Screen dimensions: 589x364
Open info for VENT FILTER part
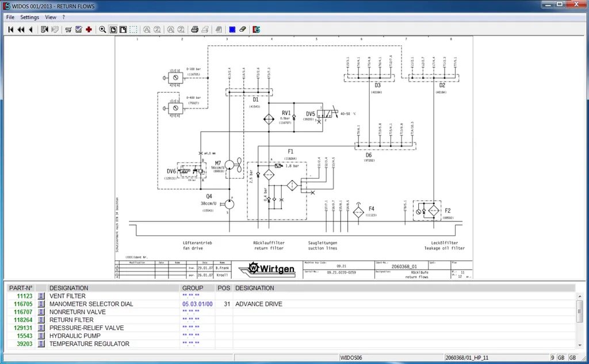tap(41, 296)
